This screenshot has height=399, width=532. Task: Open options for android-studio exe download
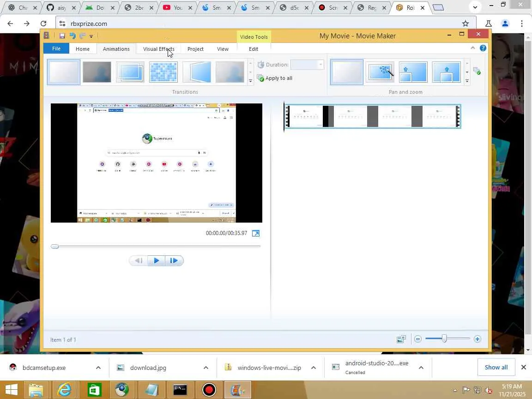(421, 368)
